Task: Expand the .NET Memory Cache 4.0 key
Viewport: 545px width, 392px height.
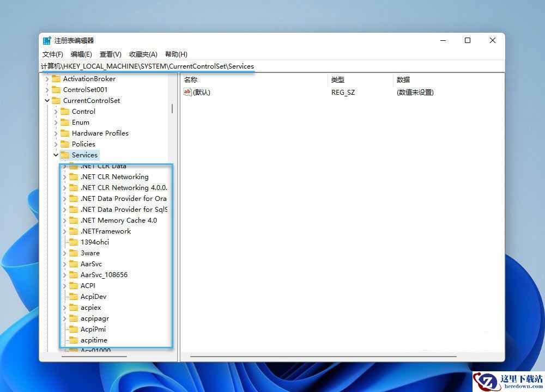Action: click(65, 221)
